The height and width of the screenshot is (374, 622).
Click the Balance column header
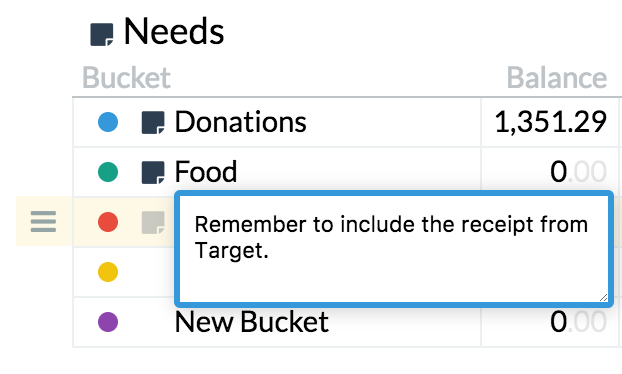click(557, 77)
